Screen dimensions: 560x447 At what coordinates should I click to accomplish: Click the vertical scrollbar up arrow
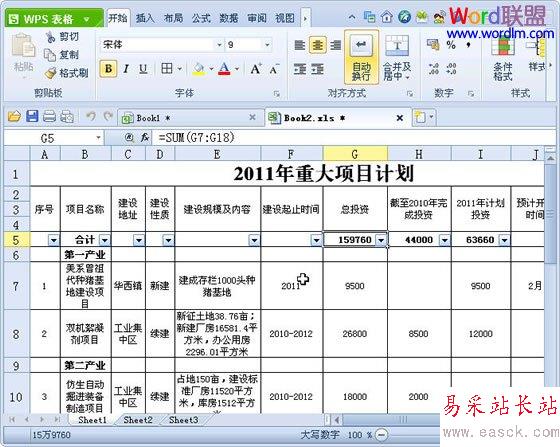tap(551, 158)
